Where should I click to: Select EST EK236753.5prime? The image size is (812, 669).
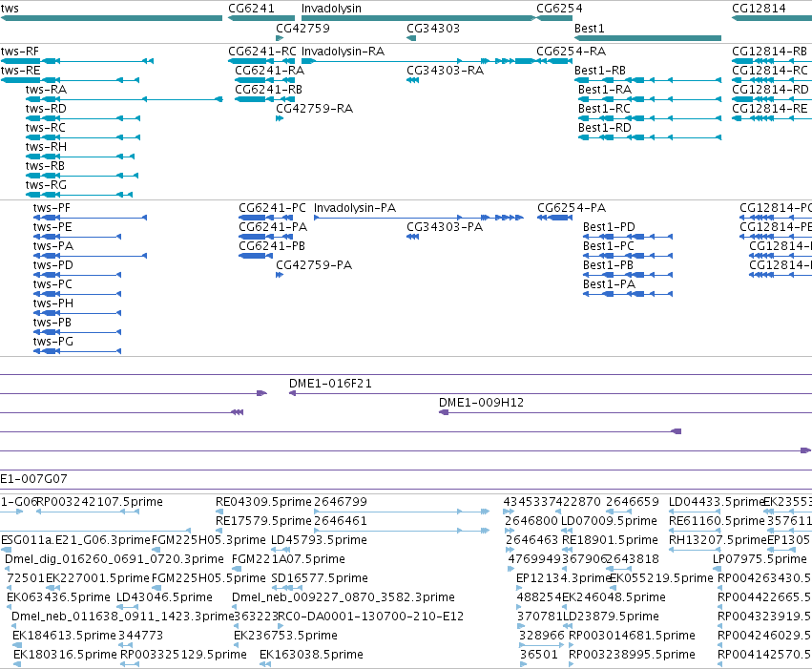click(285, 636)
